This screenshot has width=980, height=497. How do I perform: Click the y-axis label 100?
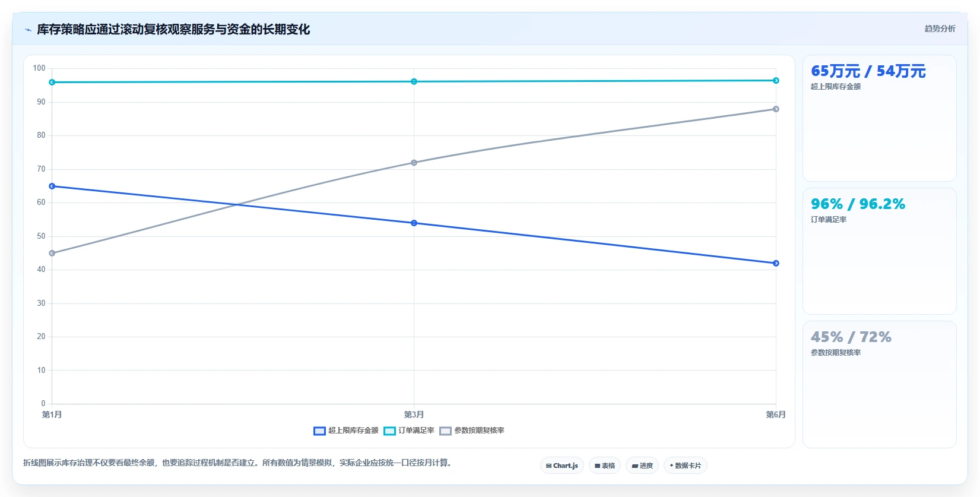pyautogui.click(x=39, y=68)
